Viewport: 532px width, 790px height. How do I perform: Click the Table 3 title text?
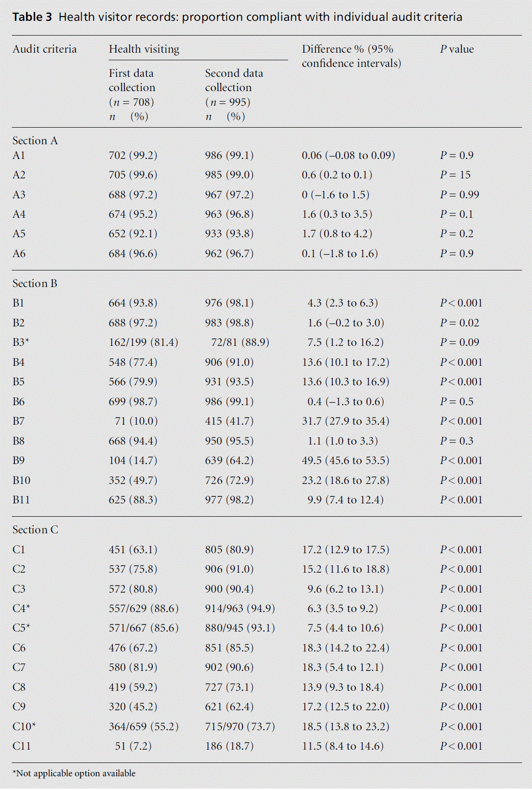point(237,18)
